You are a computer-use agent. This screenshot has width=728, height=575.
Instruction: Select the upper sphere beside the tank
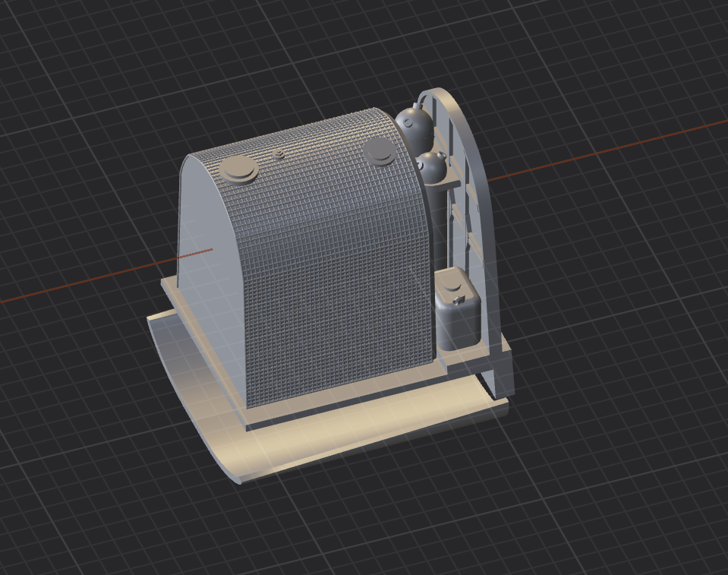[x=413, y=125]
